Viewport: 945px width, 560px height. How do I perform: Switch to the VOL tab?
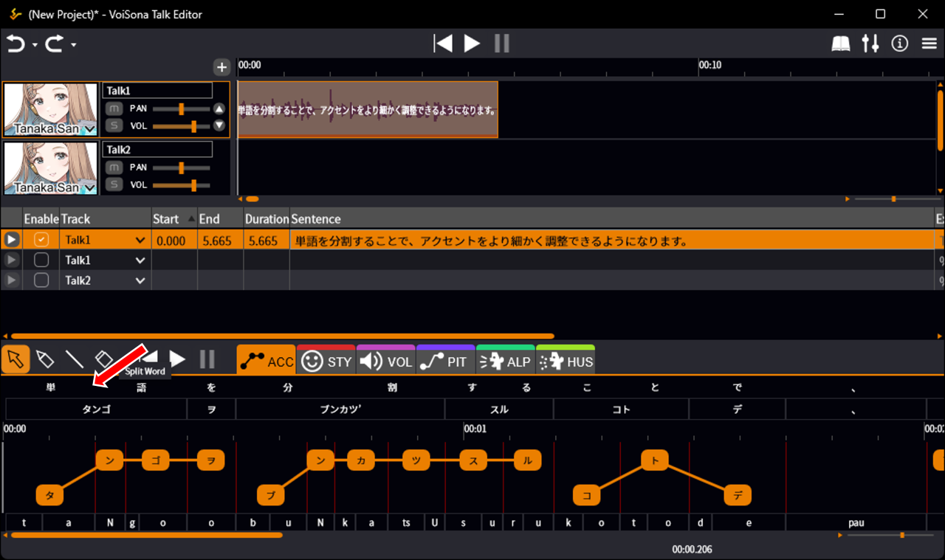pos(386,362)
